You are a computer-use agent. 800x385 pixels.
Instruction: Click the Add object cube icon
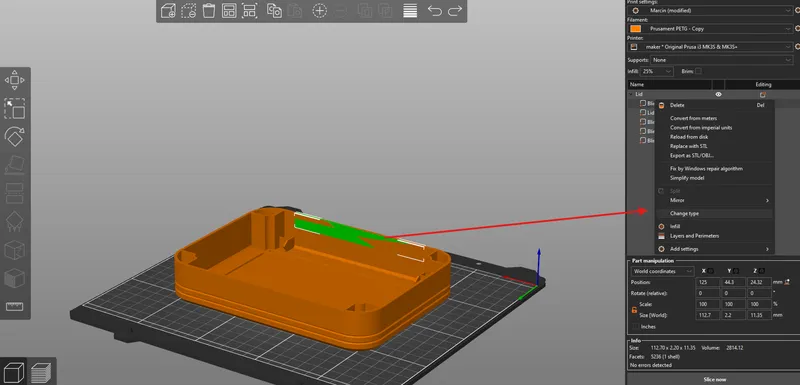pos(168,11)
